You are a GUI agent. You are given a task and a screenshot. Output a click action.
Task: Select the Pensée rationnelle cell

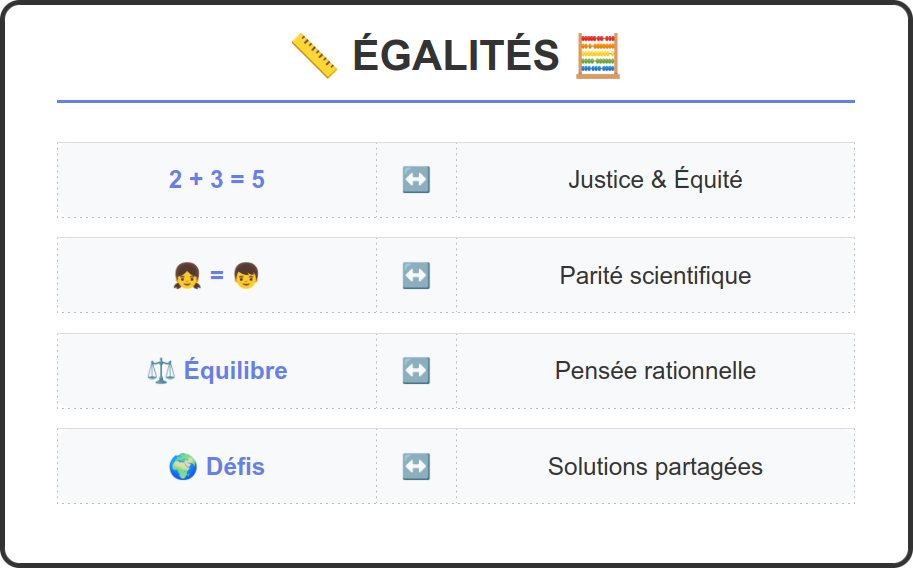pyautogui.click(x=655, y=371)
